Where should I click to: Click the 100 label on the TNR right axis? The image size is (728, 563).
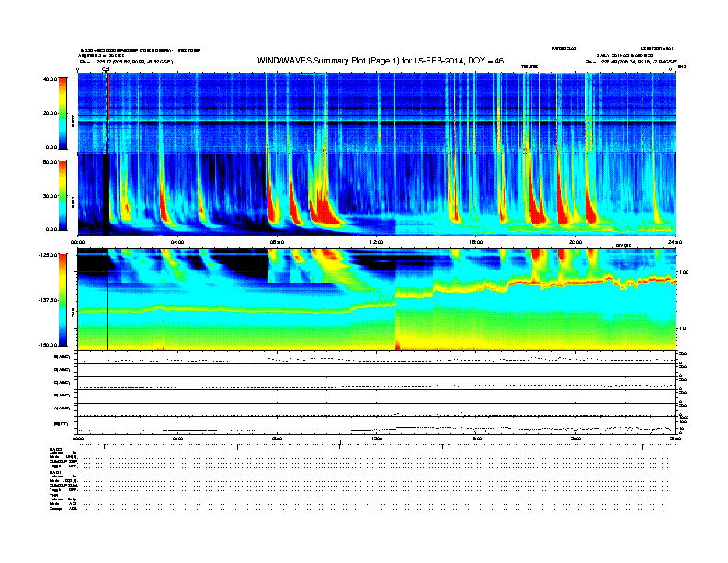click(684, 272)
